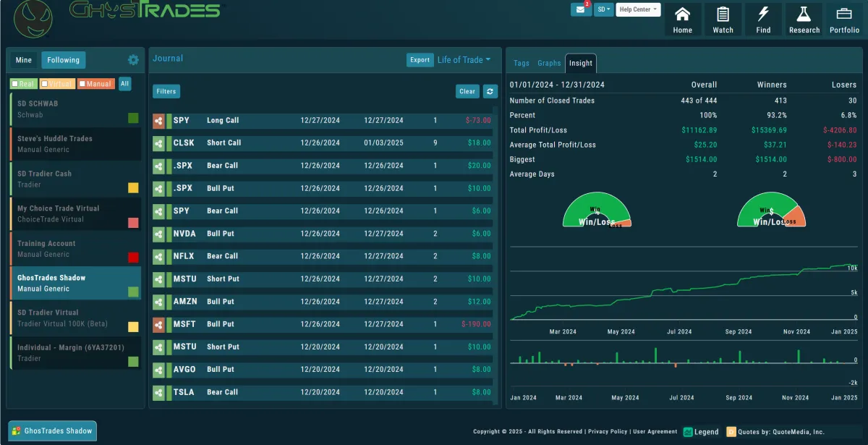Screen dimensions: 868x445
Task: Click share icon for MSFT Bull Put
Action: click(x=158, y=324)
